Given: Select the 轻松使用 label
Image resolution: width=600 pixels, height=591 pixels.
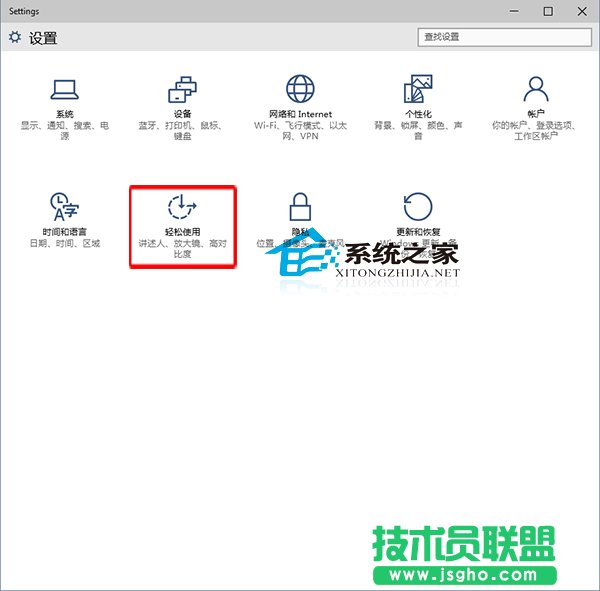Looking at the screenshot, I should [183, 232].
